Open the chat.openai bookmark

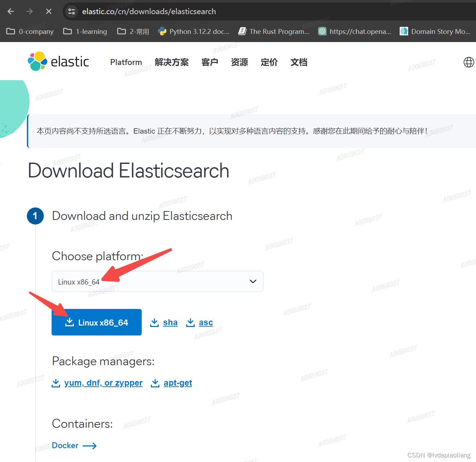(x=354, y=31)
